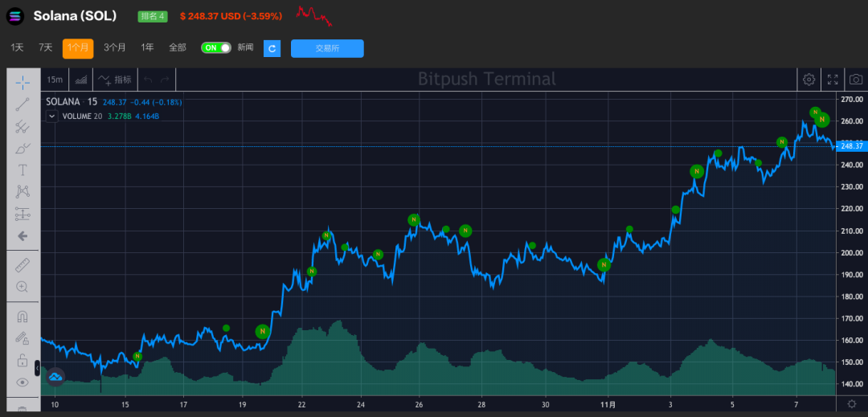Open the price axis settings gear at the chart's lower right
This screenshot has height=417, width=868.
851,404
